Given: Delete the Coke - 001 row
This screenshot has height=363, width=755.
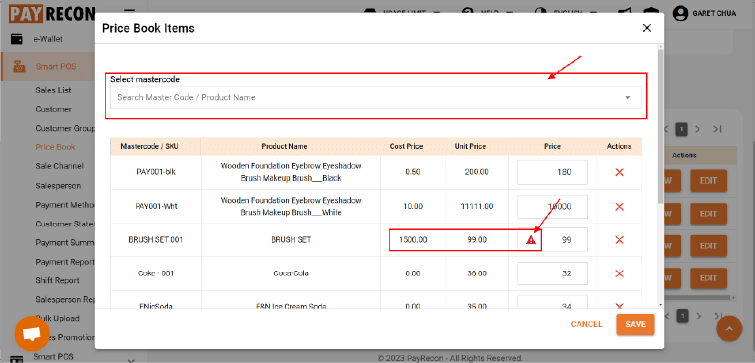Looking at the screenshot, I should (x=619, y=273).
